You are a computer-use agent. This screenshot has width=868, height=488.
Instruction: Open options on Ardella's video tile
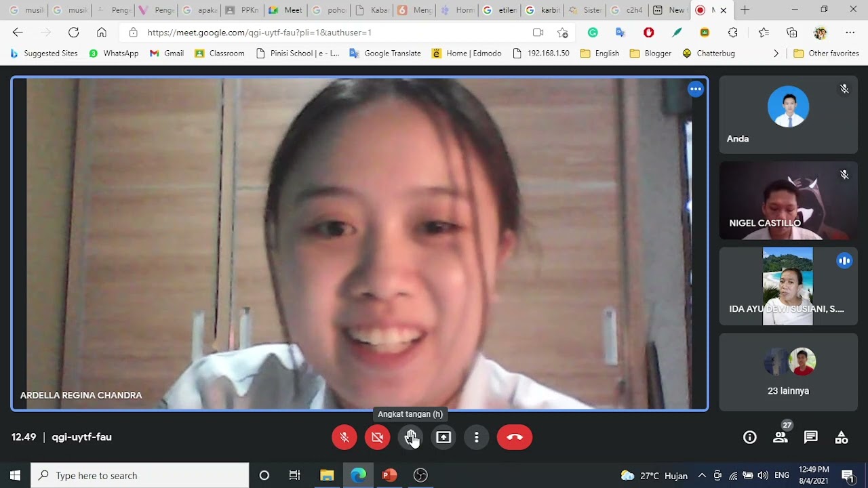696,89
